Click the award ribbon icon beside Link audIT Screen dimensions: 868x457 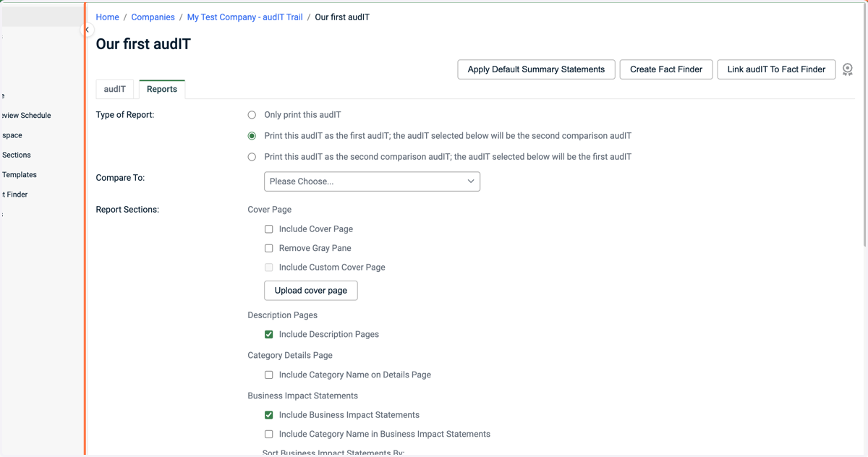pyautogui.click(x=848, y=69)
